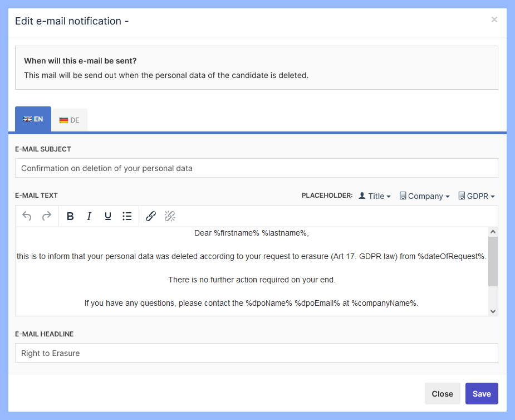
Task: Click the Undo icon in editor toolbar
Action: [27, 216]
